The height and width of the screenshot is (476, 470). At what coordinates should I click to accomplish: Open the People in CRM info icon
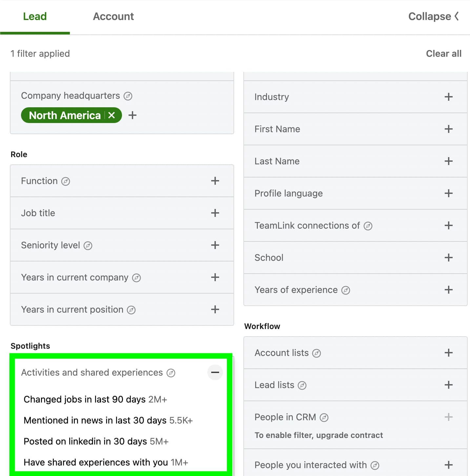pyautogui.click(x=324, y=417)
